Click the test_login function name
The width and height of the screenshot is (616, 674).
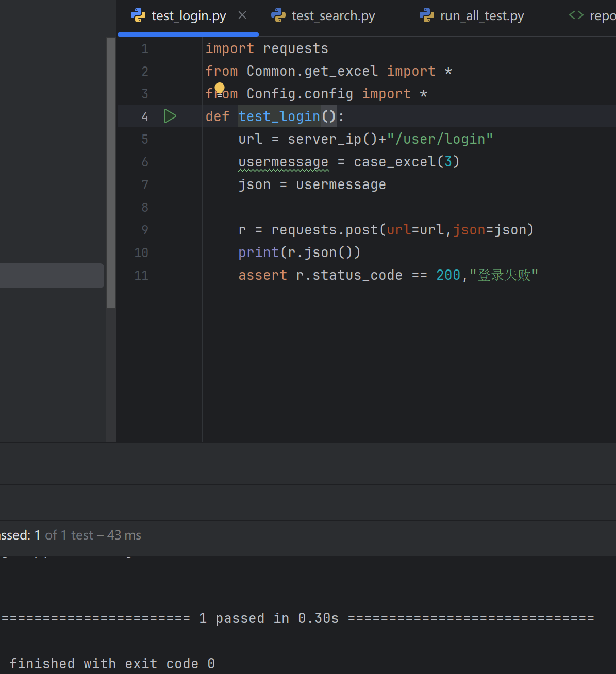[279, 116]
